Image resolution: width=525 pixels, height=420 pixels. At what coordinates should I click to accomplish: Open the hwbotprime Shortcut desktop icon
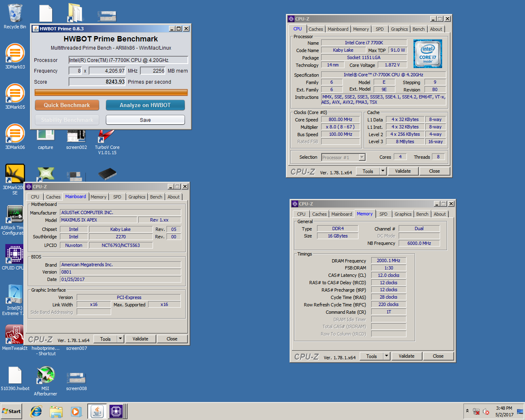(46, 351)
